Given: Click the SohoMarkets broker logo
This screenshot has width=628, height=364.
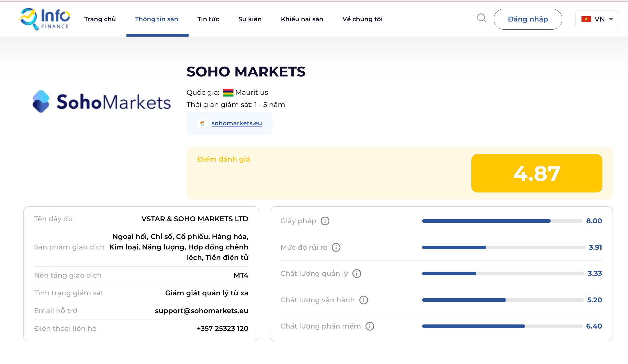Looking at the screenshot, I should click(101, 101).
